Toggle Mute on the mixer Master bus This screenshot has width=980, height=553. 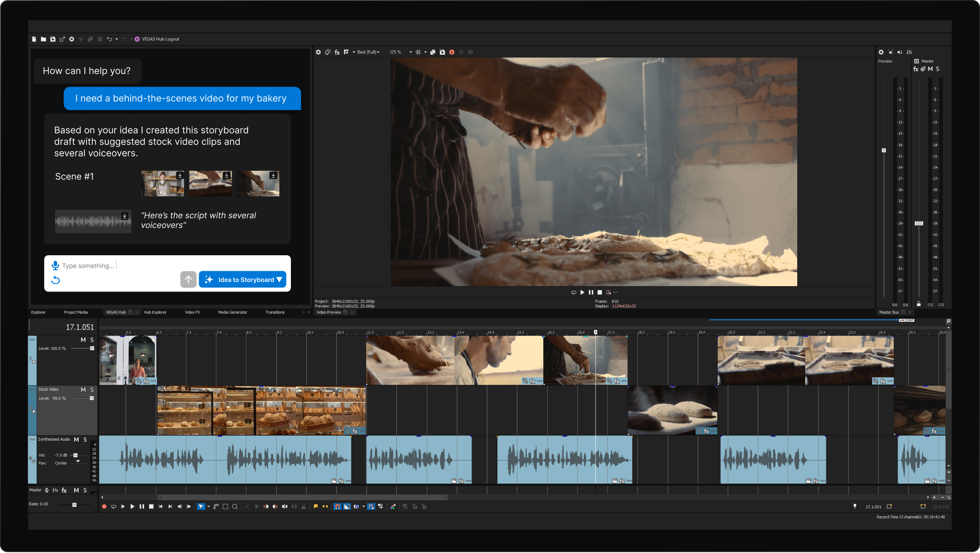[930, 69]
